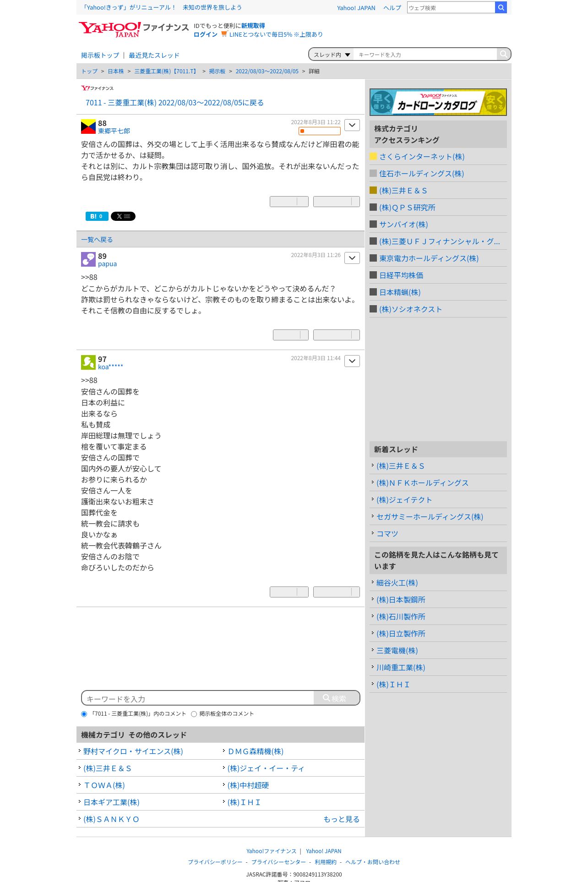Open 細谷火工(株) related stock

tap(397, 583)
